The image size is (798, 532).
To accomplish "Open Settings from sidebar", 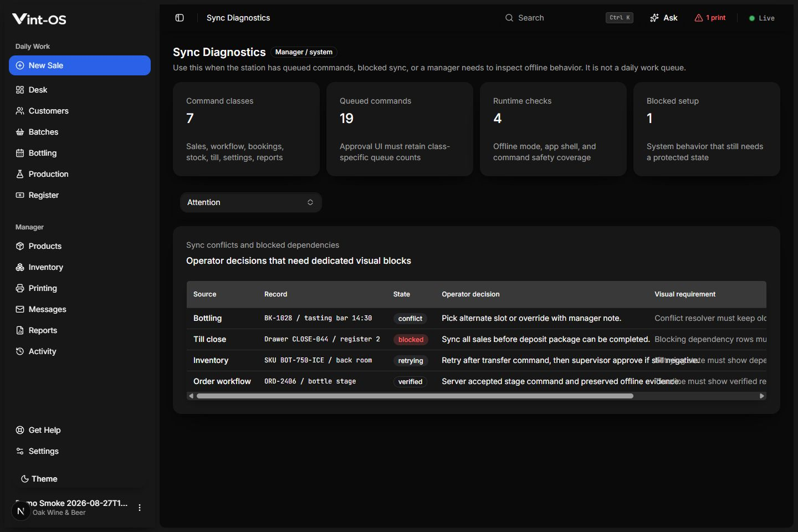I will 80,451.
